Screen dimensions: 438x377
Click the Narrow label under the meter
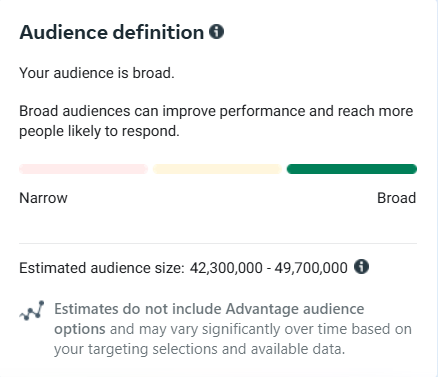(43, 198)
